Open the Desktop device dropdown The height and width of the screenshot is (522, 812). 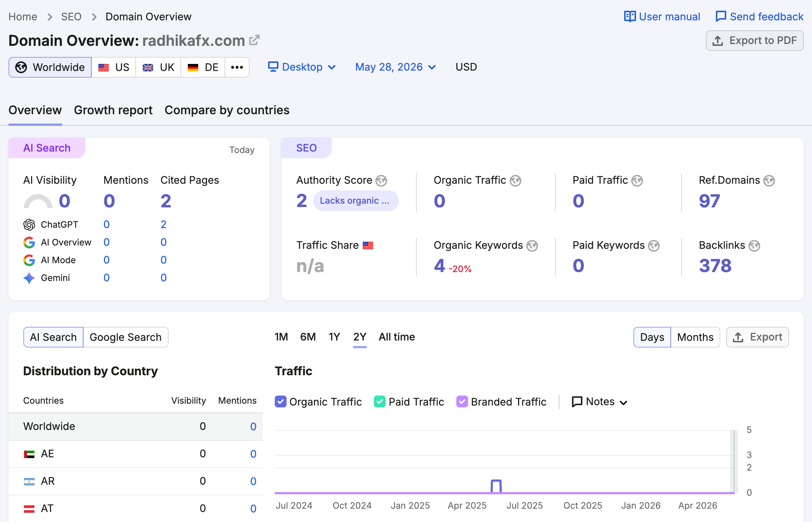pos(302,67)
